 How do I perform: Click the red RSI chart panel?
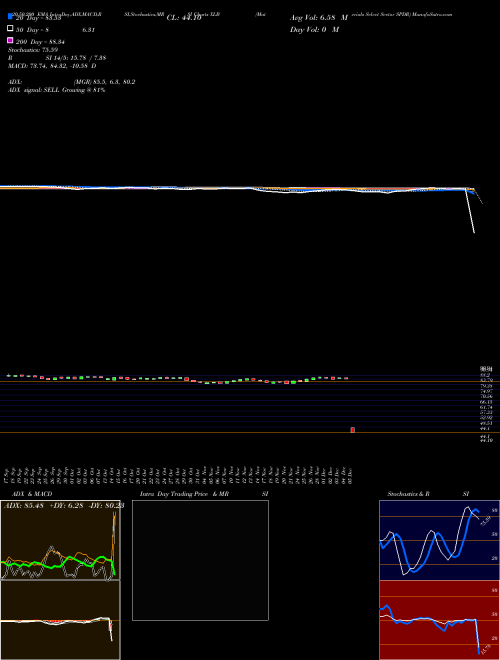pyautogui.click(x=439, y=620)
